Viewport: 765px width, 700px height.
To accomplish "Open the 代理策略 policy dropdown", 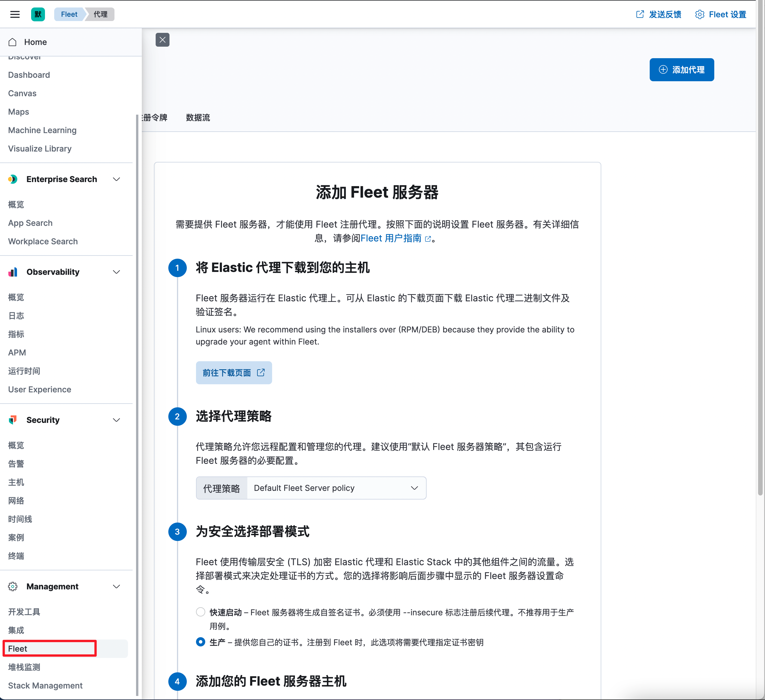I will coord(336,488).
